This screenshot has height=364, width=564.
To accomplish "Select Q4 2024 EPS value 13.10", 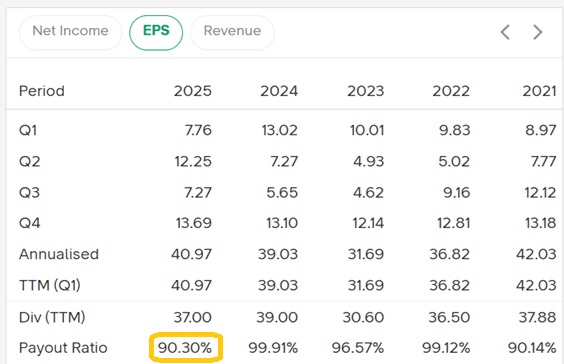I will pos(282,223).
